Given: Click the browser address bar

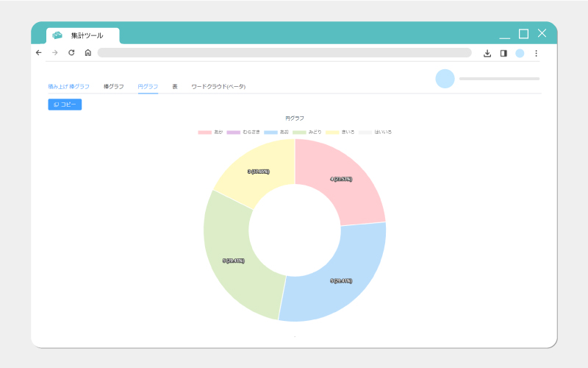Looking at the screenshot, I should click(284, 52).
